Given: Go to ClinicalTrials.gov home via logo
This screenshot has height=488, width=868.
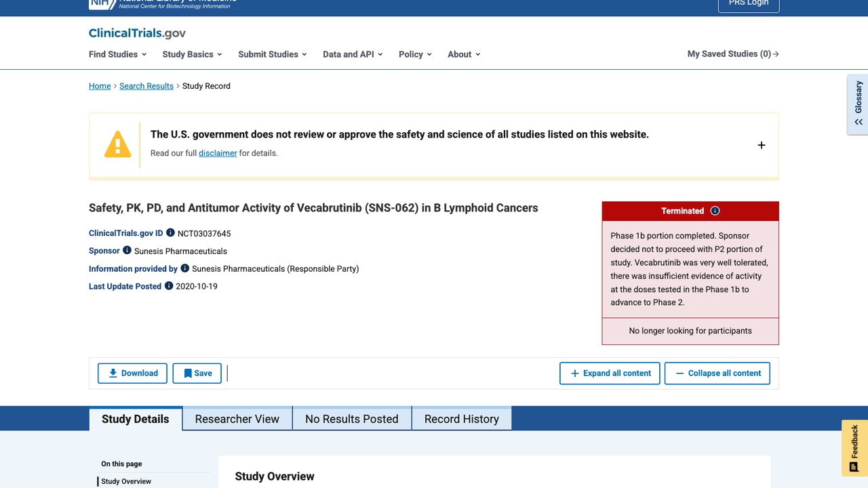Looking at the screenshot, I should 137,33.
